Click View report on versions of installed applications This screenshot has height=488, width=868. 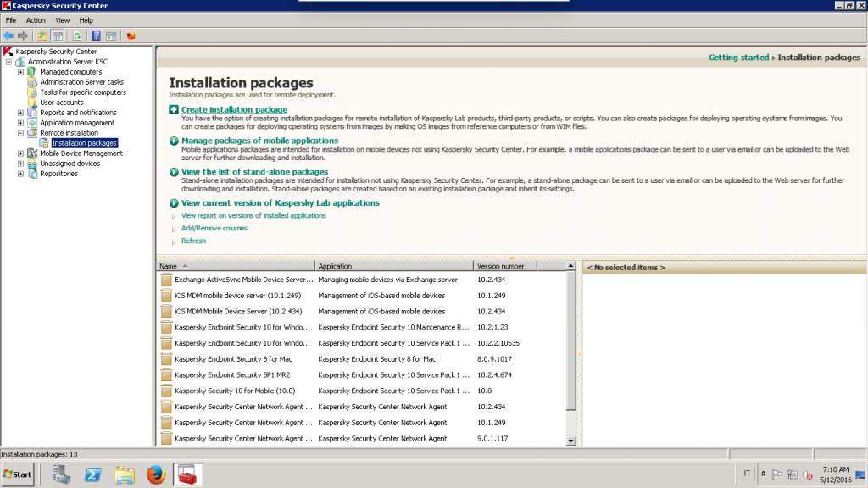coord(253,216)
